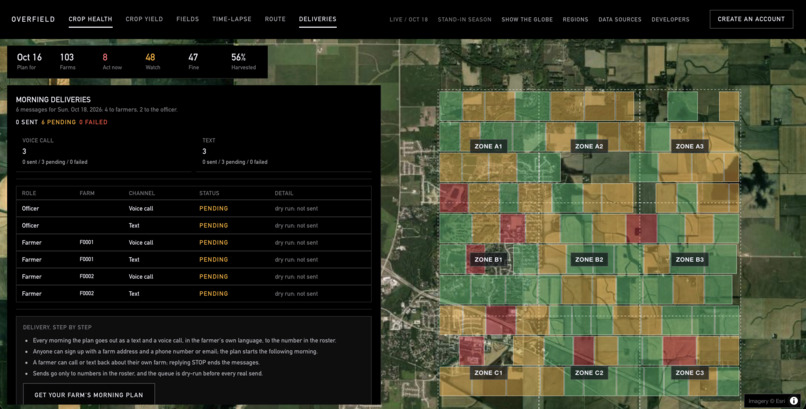Open Data Sources
The width and height of the screenshot is (806, 409).
[x=620, y=20]
